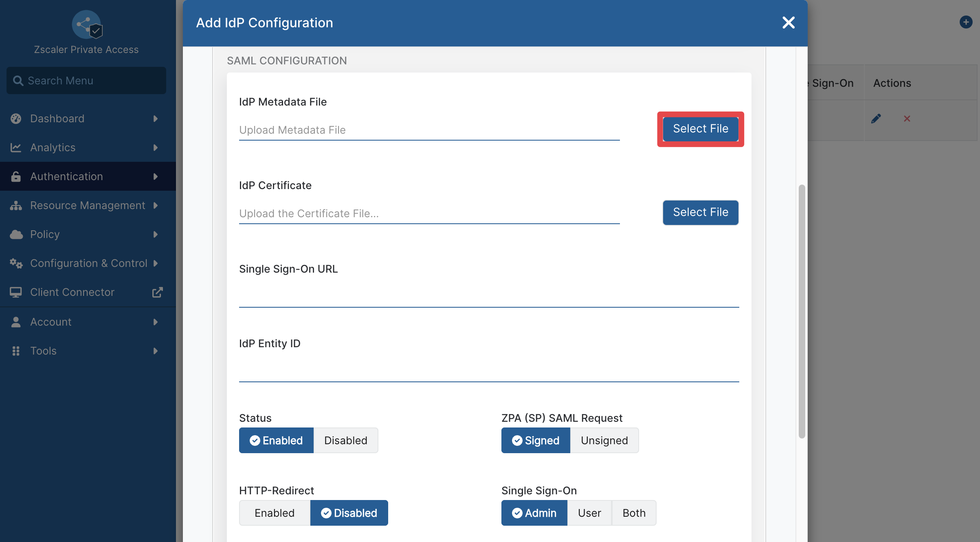Click Select File for IdP Certificate

(701, 212)
